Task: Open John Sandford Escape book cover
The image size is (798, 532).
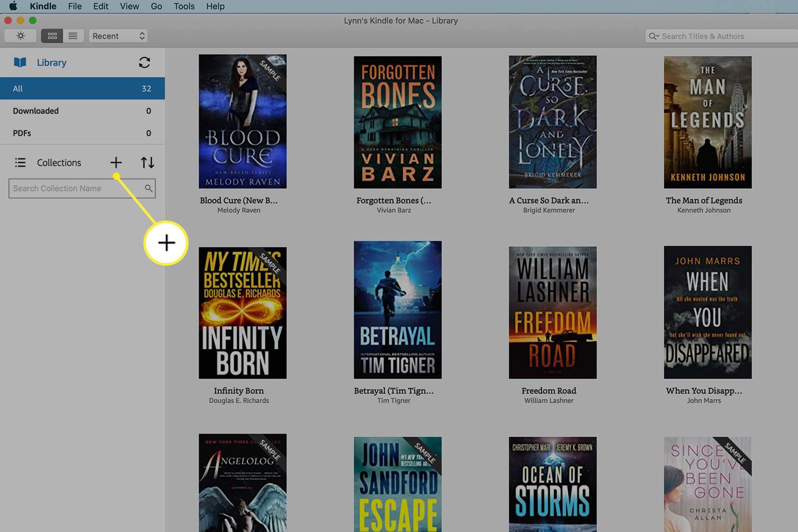Action: [398, 484]
